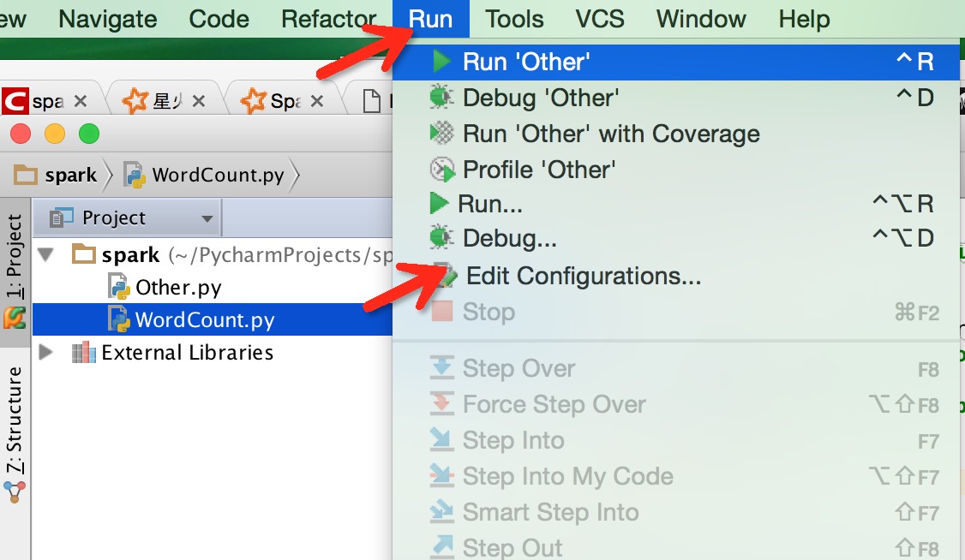Click the red C favicon on first tab

point(15,101)
